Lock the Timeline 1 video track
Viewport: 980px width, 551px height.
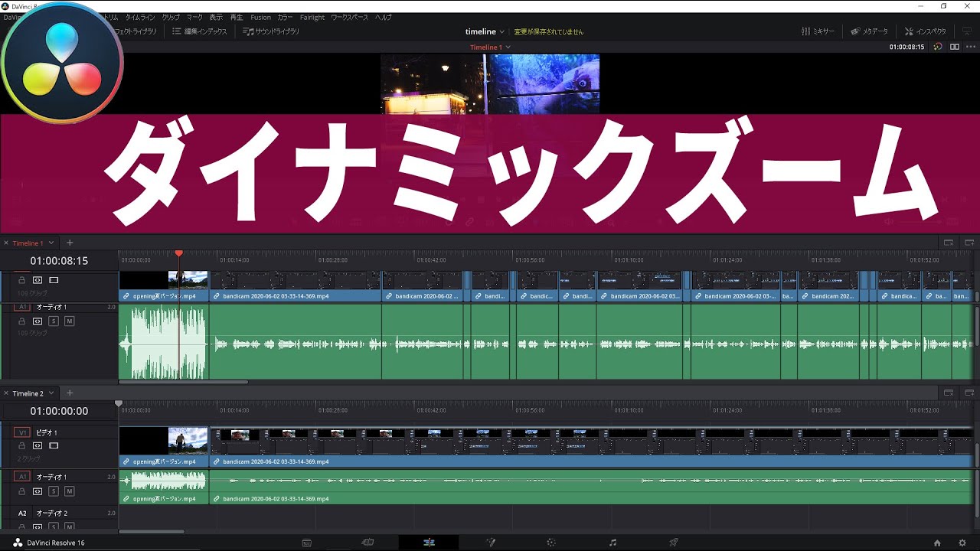tap(22, 280)
